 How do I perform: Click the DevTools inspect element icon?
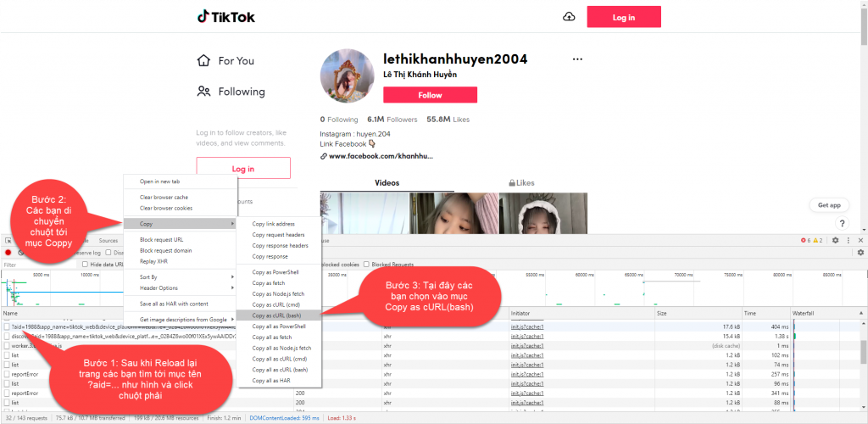pos(8,241)
